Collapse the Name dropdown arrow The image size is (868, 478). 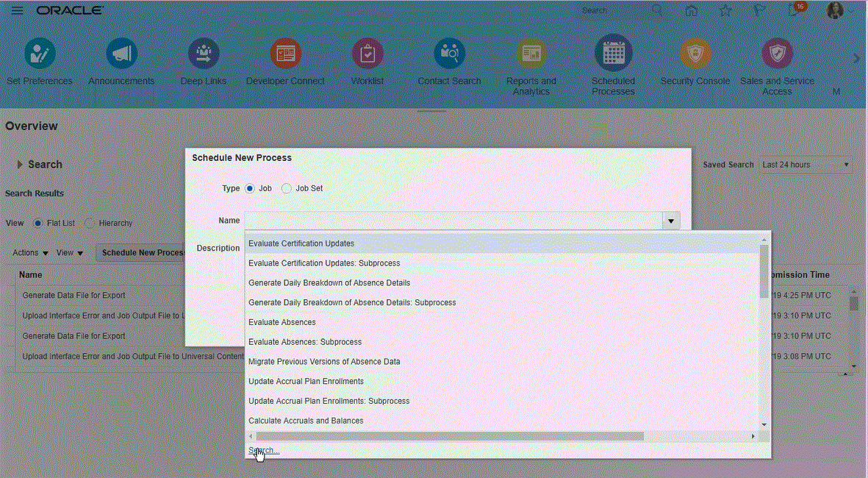(670, 221)
